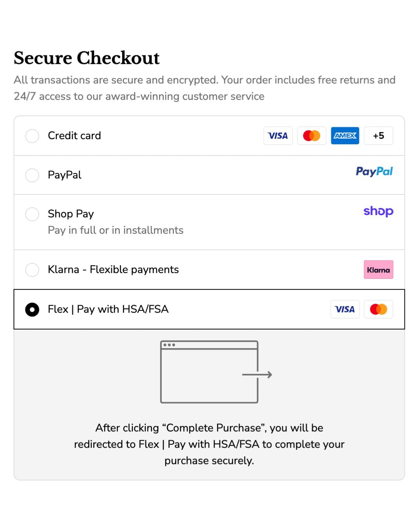The image size is (420, 525).
Task: Click the selected Flex HSA/FSA radio button
Action: click(32, 310)
